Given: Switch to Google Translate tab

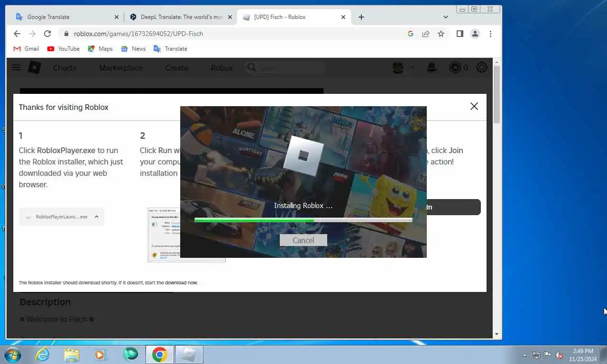Looking at the screenshot, I should point(67,17).
